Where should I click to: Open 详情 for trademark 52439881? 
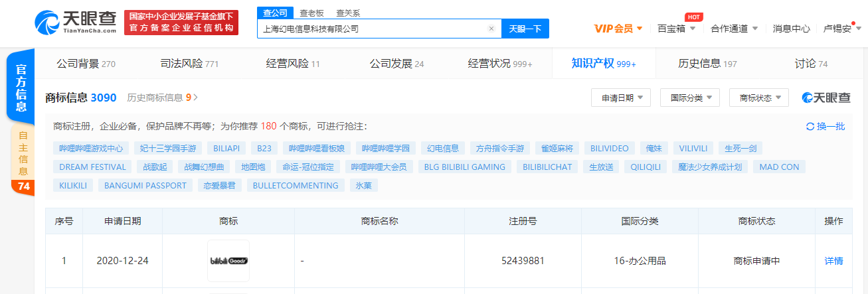834,261
